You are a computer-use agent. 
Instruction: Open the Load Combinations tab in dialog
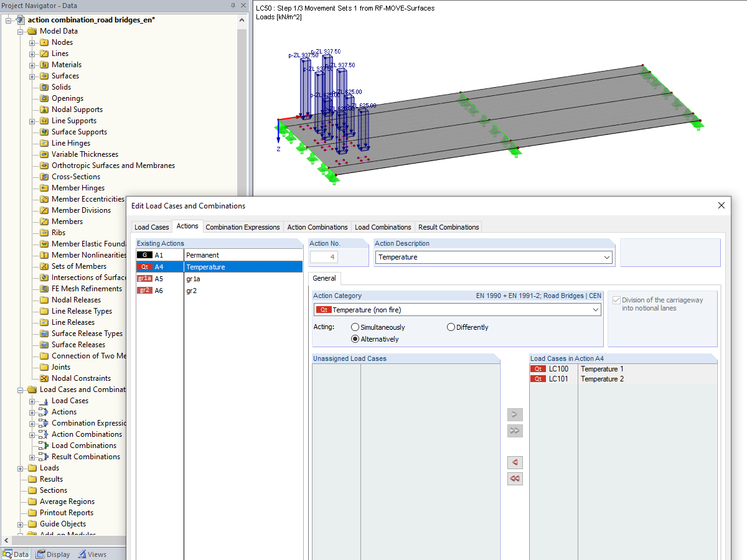[x=383, y=227]
